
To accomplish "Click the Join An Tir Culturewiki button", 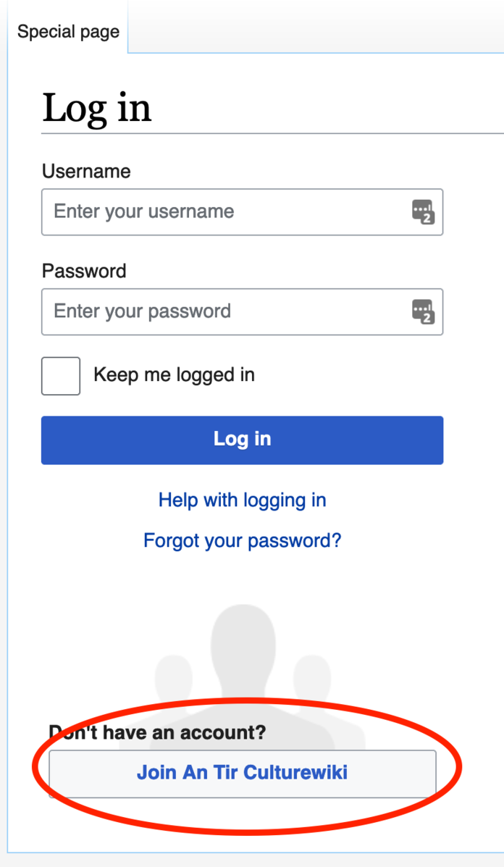I will (x=242, y=772).
